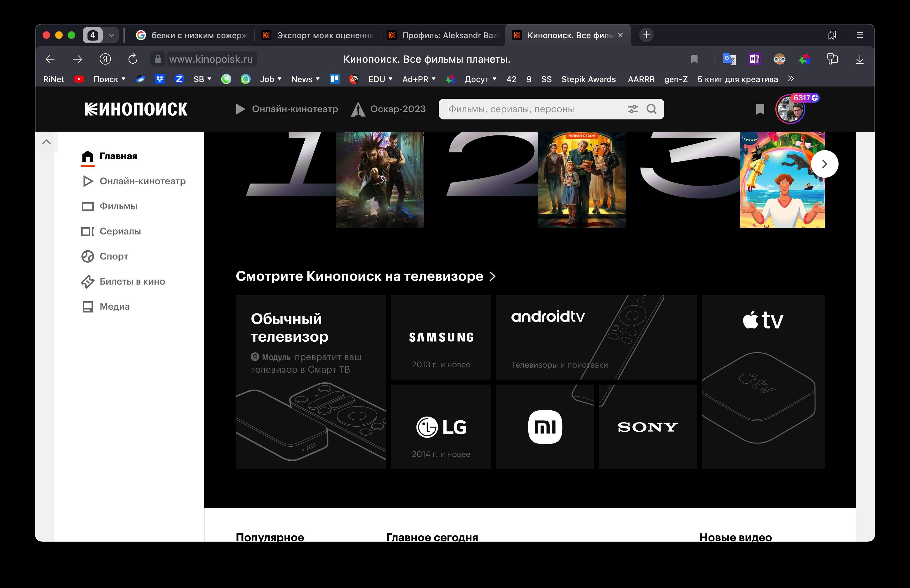Open the browser downloads panel
This screenshot has height=588, width=910.
pos(860,59)
